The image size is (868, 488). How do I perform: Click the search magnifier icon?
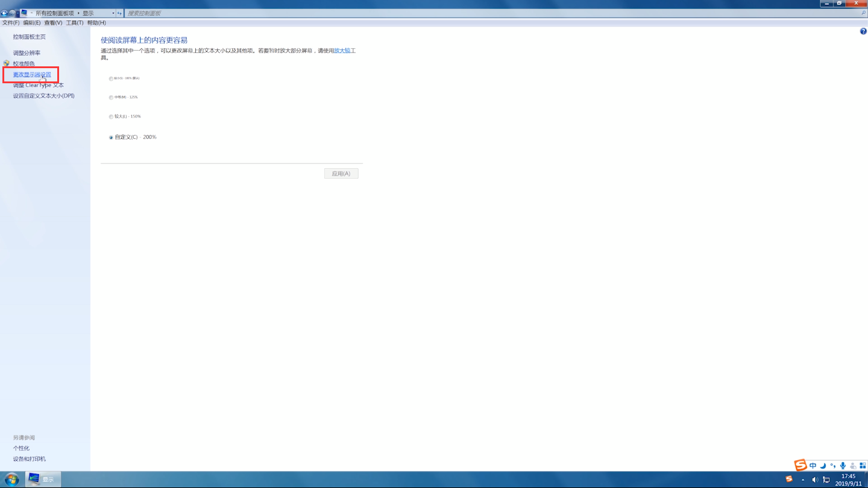(x=864, y=13)
